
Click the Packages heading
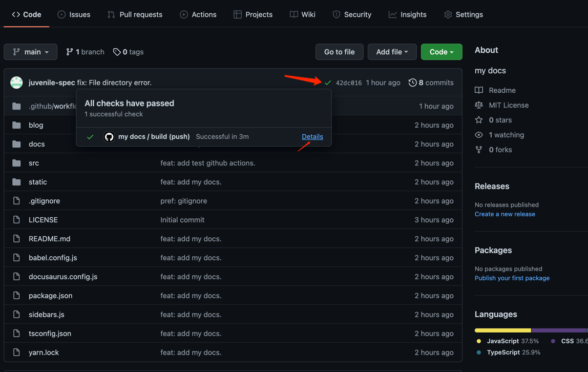493,250
